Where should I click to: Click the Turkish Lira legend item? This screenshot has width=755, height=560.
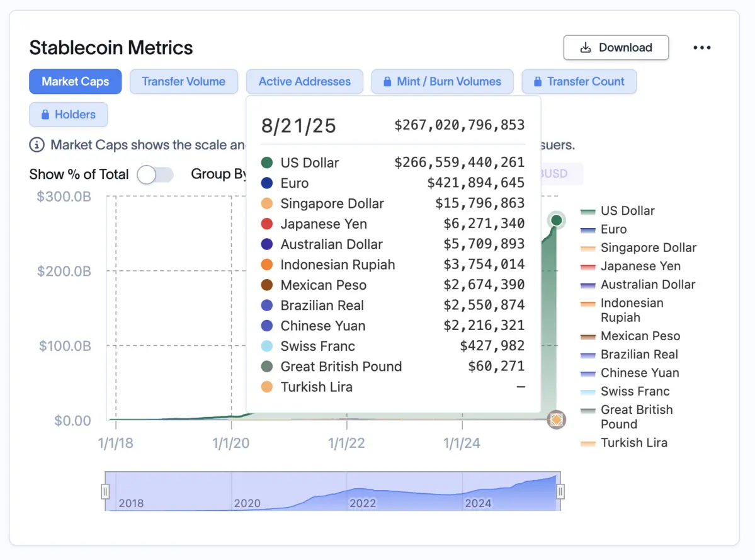(x=633, y=443)
